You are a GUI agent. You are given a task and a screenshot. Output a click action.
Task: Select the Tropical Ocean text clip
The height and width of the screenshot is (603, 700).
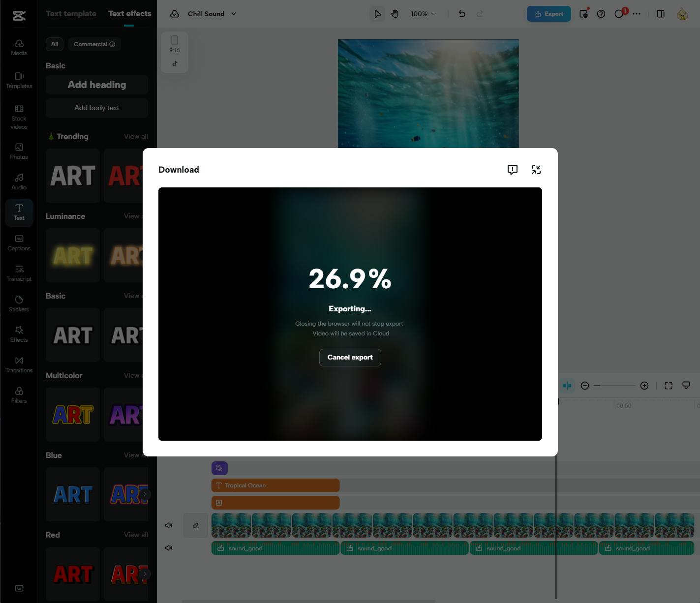pos(275,485)
